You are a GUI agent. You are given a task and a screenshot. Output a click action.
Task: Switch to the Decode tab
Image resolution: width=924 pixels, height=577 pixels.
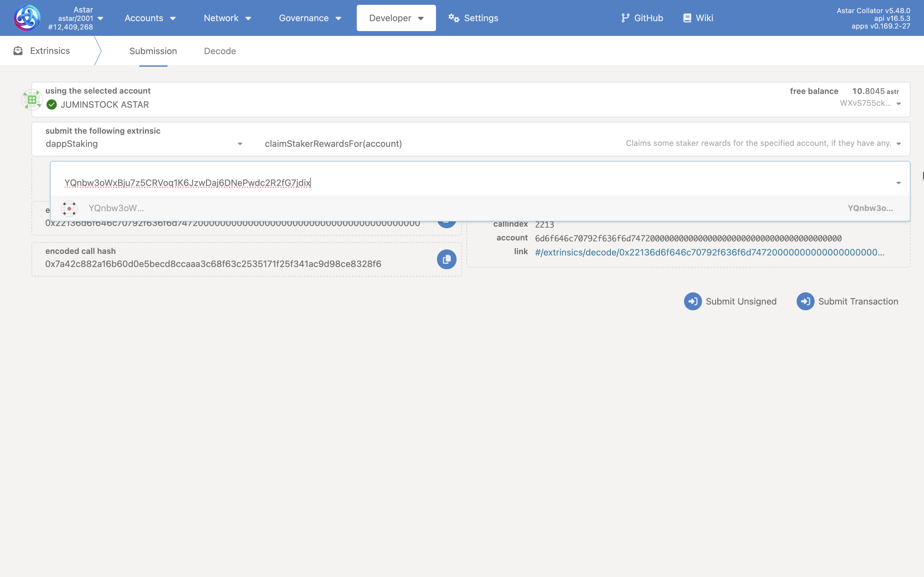tap(219, 51)
